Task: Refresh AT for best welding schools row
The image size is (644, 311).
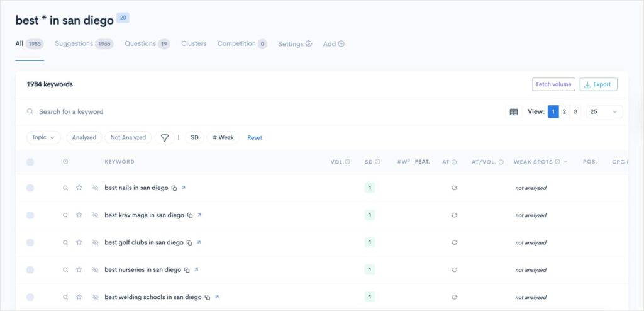Action: pos(454,297)
